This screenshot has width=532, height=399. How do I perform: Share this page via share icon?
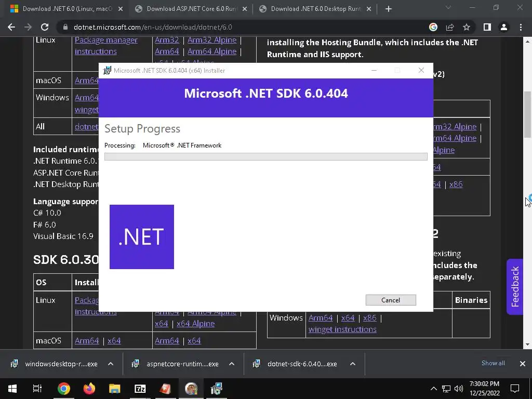pos(450,27)
